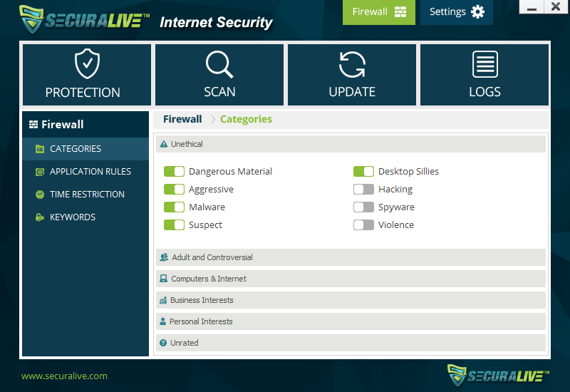Expand the Business Interests section
Screen dimensions: 570x392
coord(351,300)
